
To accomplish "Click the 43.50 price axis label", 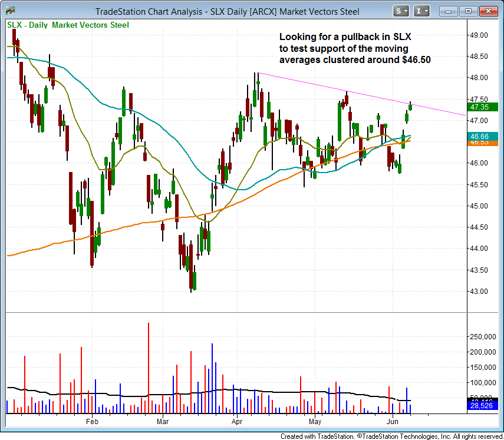I will click(x=479, y=270).
